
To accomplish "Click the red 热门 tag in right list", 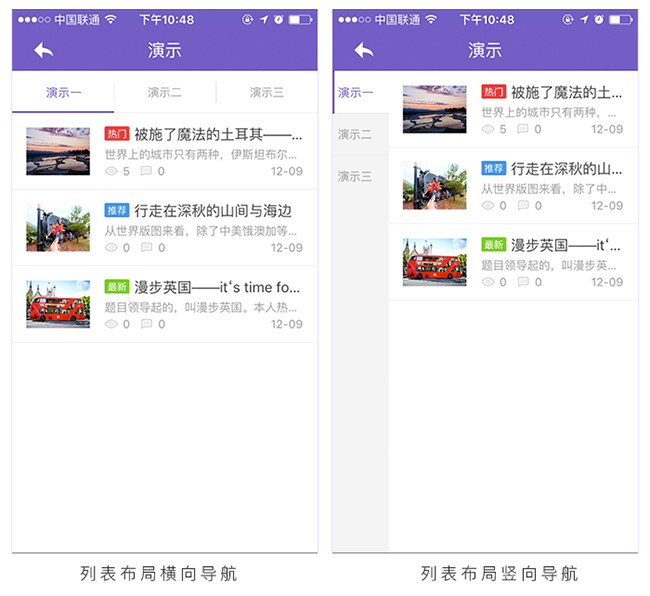I will (x=493, y=92).
